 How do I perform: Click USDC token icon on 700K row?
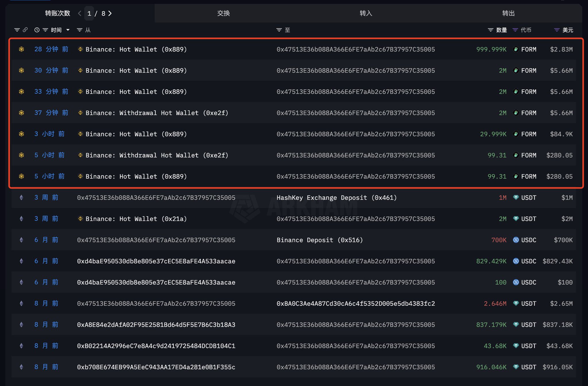click(x=516, y=240)
